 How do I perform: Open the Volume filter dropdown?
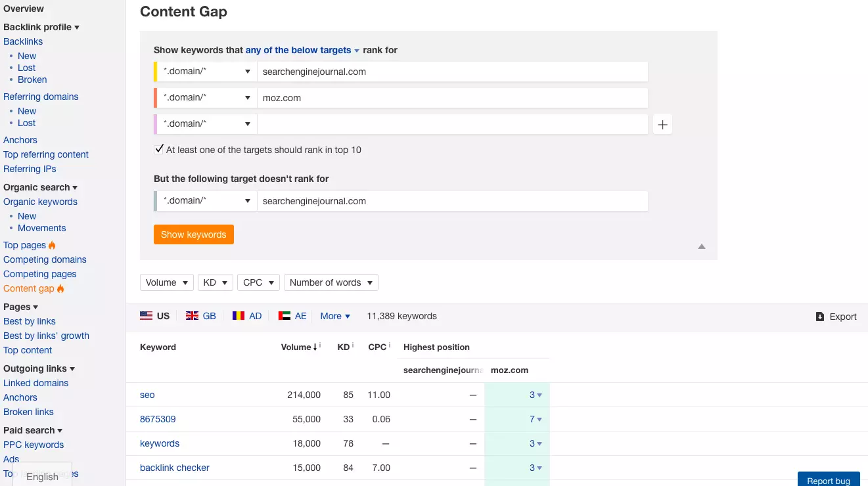tap(167, 282)
